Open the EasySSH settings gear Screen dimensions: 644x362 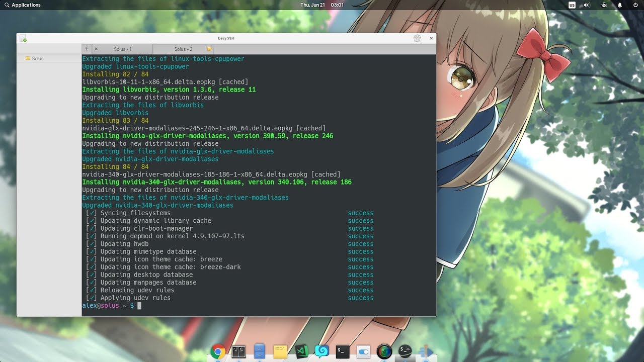pos(417,38)
